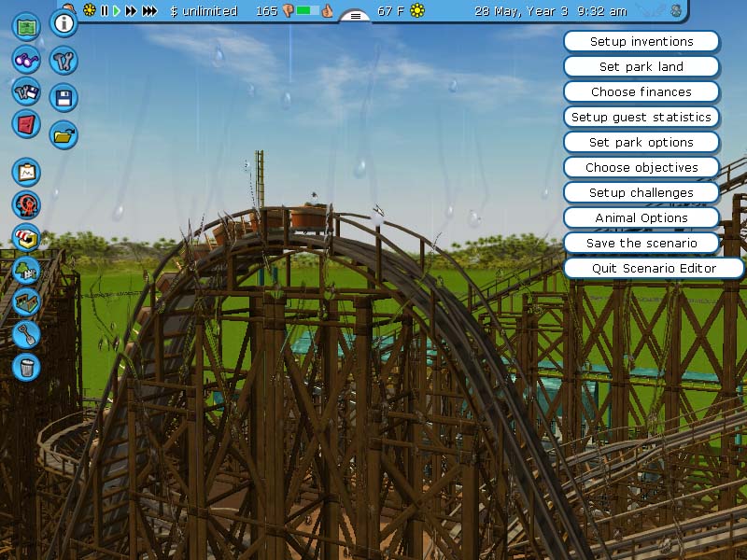Open Choose finances

[641, 91]
